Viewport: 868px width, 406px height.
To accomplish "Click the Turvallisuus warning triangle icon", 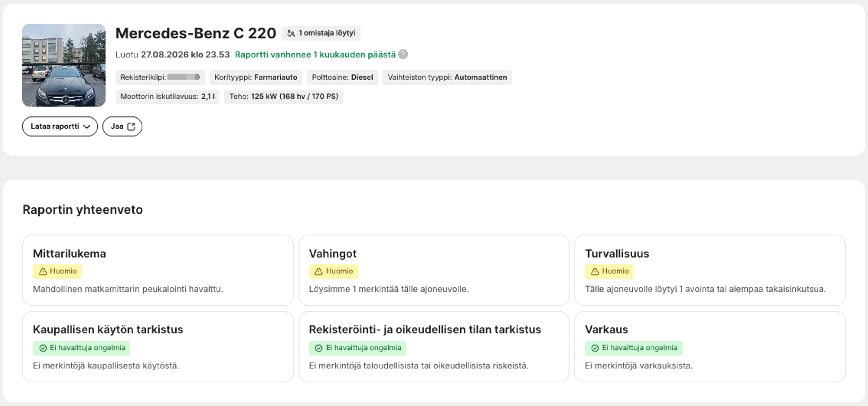I will click(595, 271).
